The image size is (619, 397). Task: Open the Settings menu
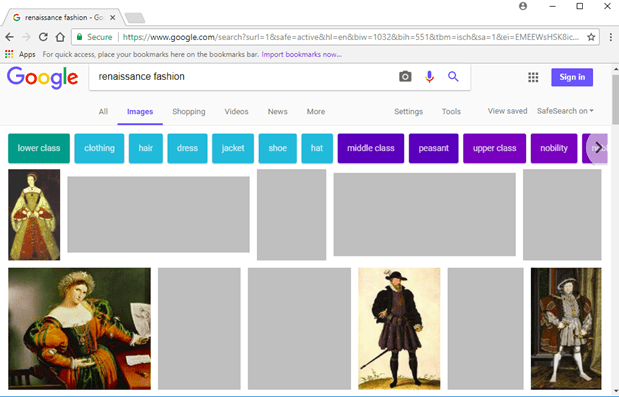pos(408,112)
